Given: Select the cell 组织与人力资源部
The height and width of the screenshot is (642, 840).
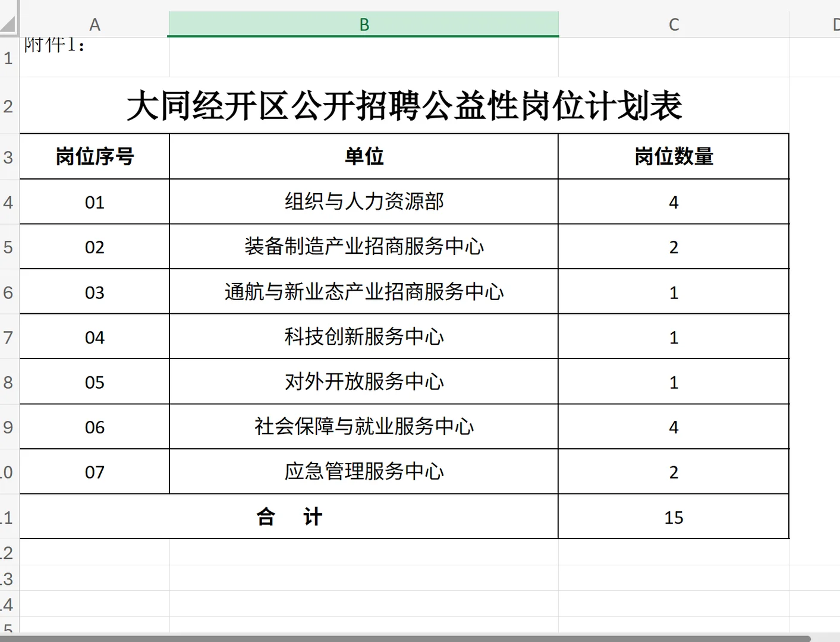Looking at the screenshot, I should pyautogui.click(x=363, y=202).
